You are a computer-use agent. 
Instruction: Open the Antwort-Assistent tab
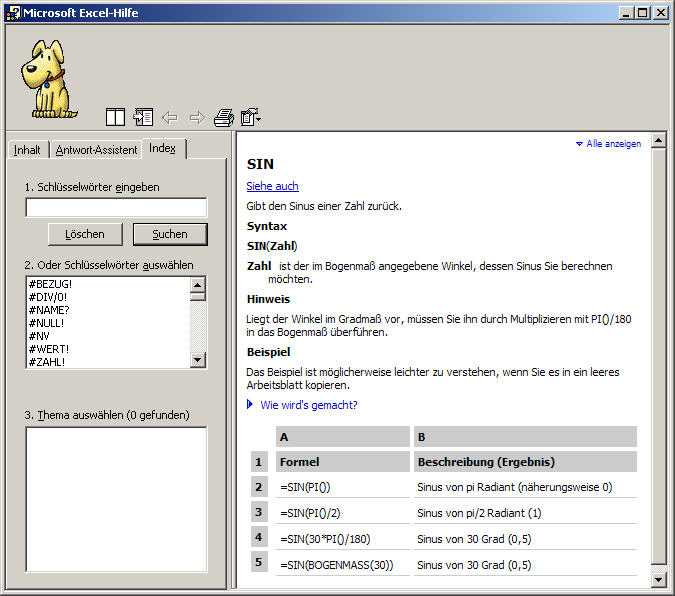[96, 150]
